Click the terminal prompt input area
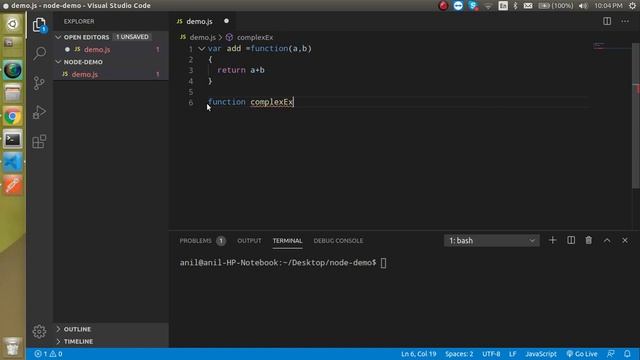 [383, 263]
